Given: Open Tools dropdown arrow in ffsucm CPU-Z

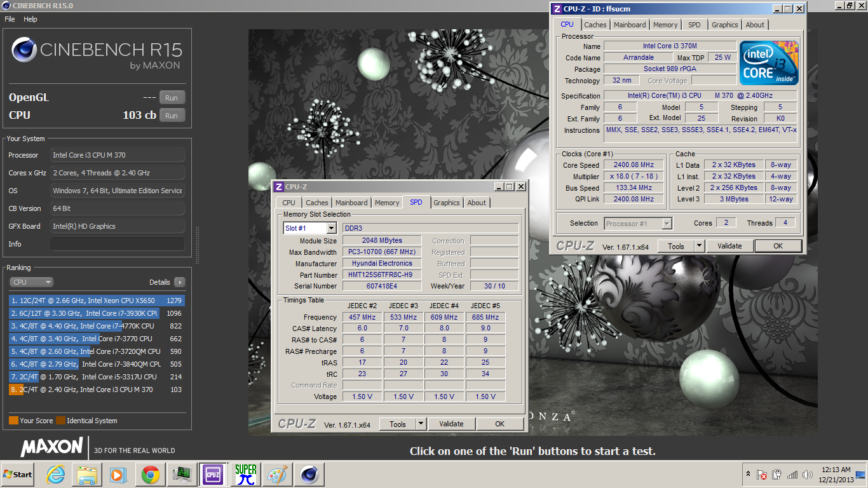Looking at the screenshot, I should pyautogui.click(x=699, y=247).
